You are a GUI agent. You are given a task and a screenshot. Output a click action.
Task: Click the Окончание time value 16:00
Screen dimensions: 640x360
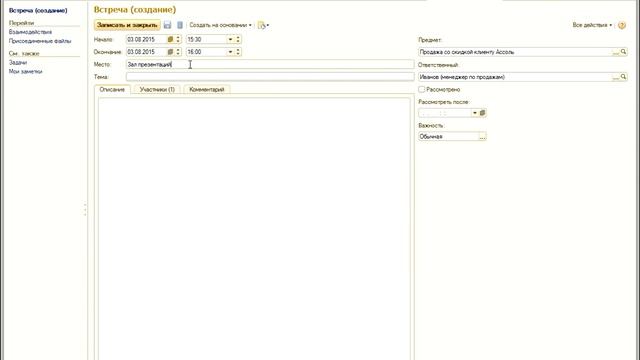(x=194, y=52)
